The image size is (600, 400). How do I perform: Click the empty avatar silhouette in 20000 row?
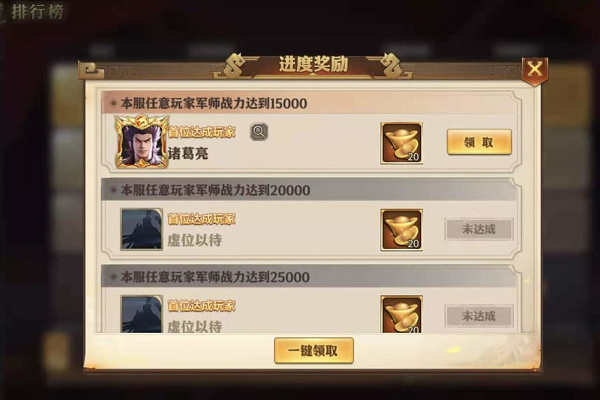[x=142, y=230]
